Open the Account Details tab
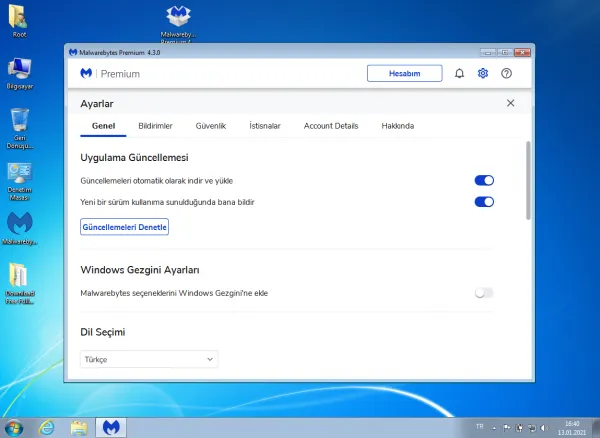 331,126
